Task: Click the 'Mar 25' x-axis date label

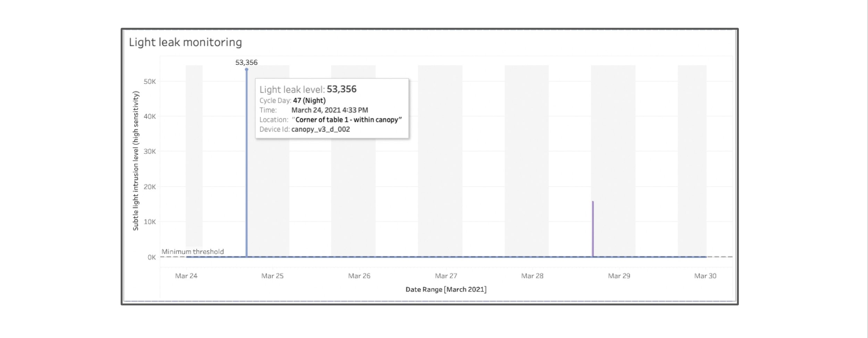Action: (x=272, y=276)
